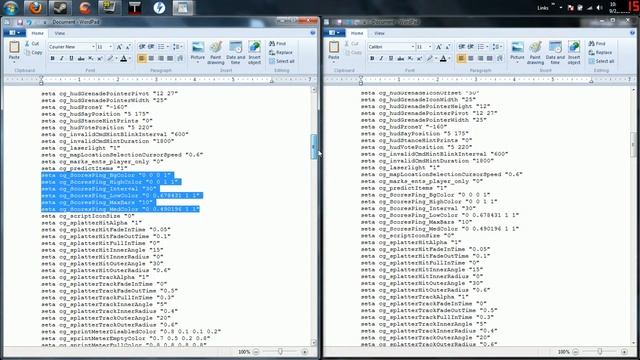Open WordPad application menu button in left window

point(15,33)
